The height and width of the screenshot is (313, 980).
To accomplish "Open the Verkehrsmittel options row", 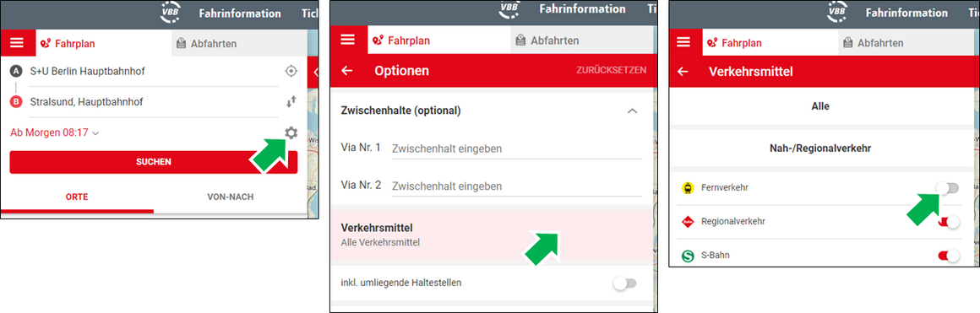I will click(x=492, y=235).
